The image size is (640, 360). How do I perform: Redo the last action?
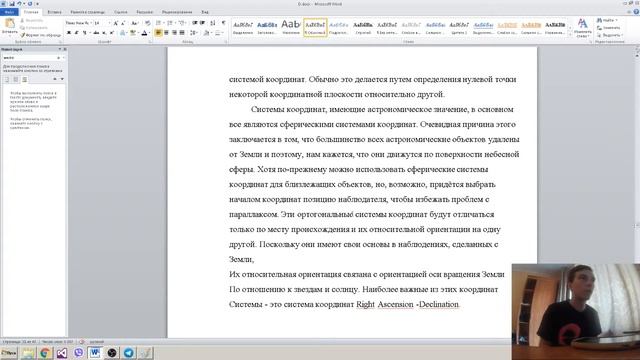[29, 4]
